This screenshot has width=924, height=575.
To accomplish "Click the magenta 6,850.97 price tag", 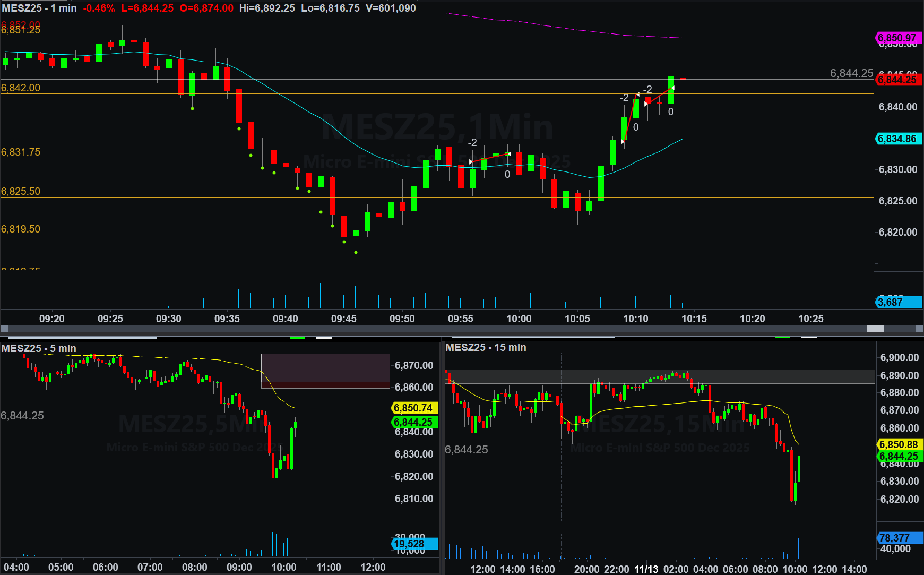I will 897,38.
